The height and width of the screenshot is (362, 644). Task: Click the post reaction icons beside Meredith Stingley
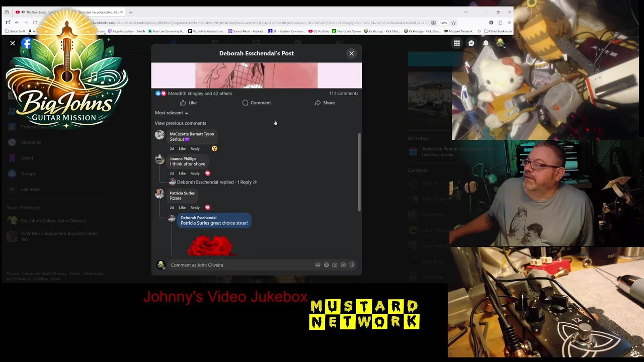click(160, 94)
